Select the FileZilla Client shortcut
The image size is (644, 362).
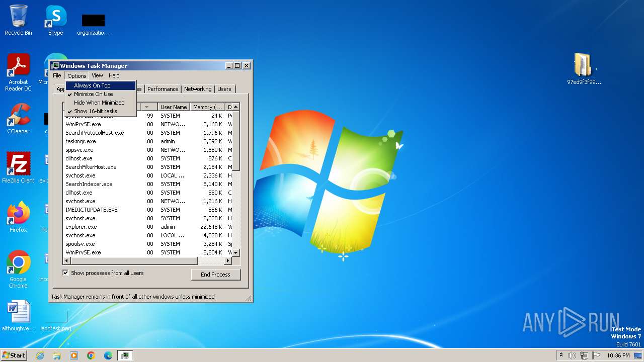click(x=18, y=167)
